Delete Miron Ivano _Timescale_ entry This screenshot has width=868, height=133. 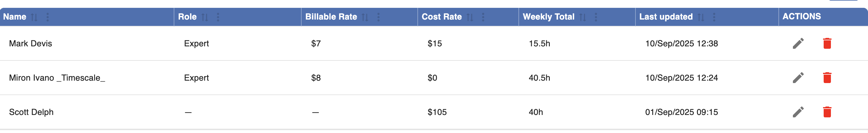(x=827, y=78)
